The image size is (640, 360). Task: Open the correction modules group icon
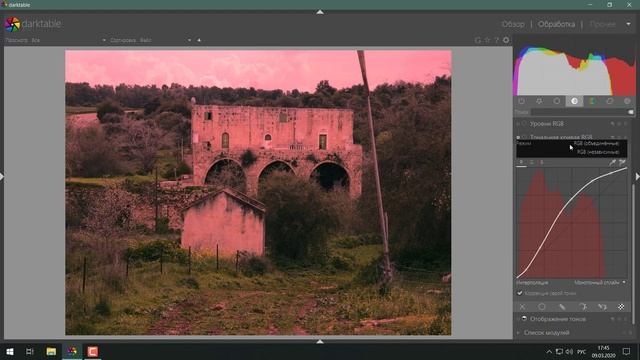[x=609, y=101]
